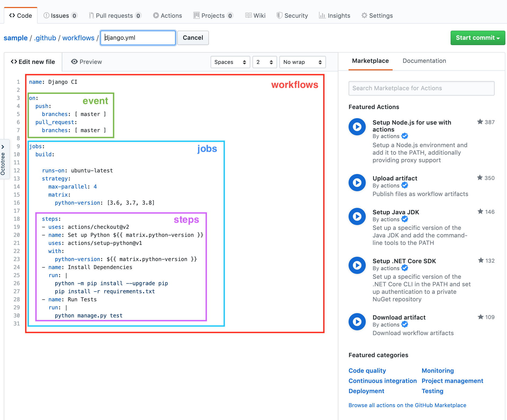Click the Settings gear icon
This screenshot has width=507, height=420.
click(364, 15)
